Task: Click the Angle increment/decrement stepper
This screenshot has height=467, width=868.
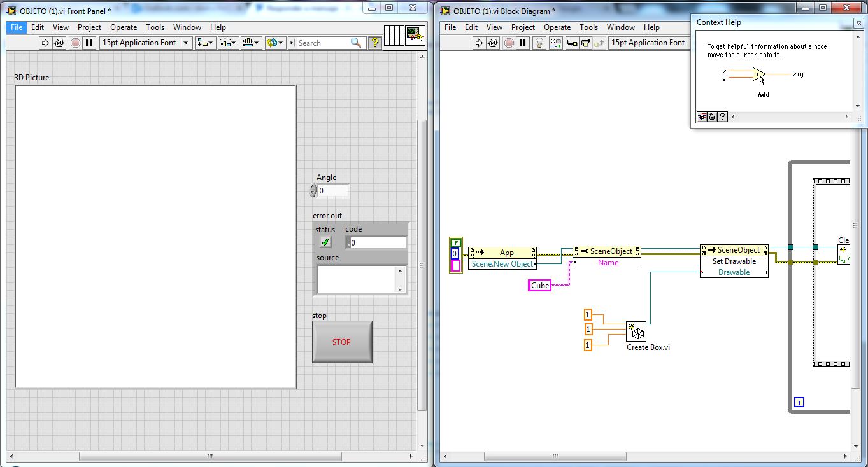Action: pyautogui.click(x=313, y=190)
